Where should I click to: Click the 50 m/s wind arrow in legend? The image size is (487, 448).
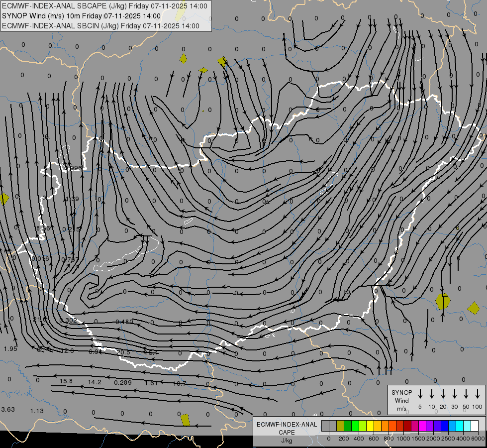click(x=466, y=394)
